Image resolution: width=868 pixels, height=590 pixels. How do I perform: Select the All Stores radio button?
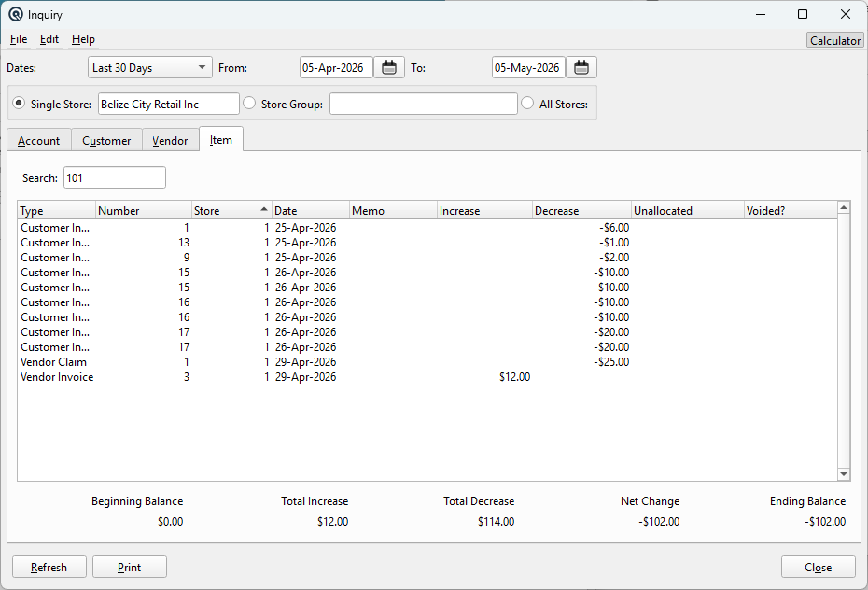(x=527, y=103)
